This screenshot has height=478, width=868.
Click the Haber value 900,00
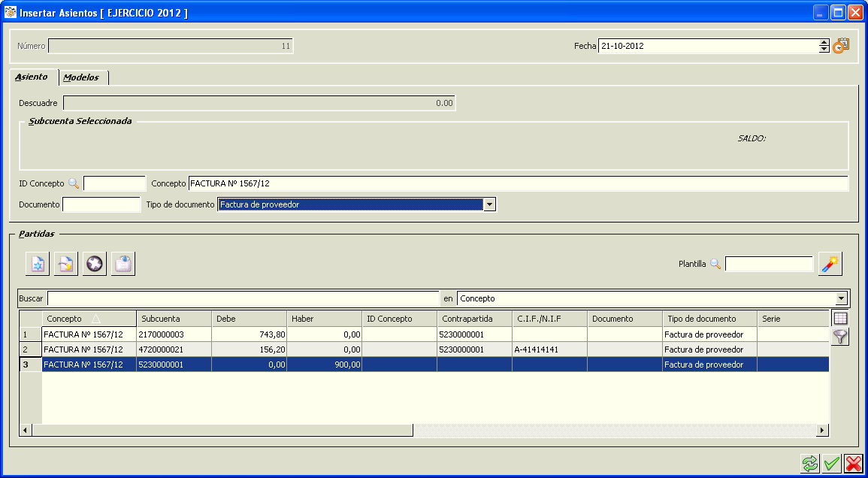[x=325, y=365]
